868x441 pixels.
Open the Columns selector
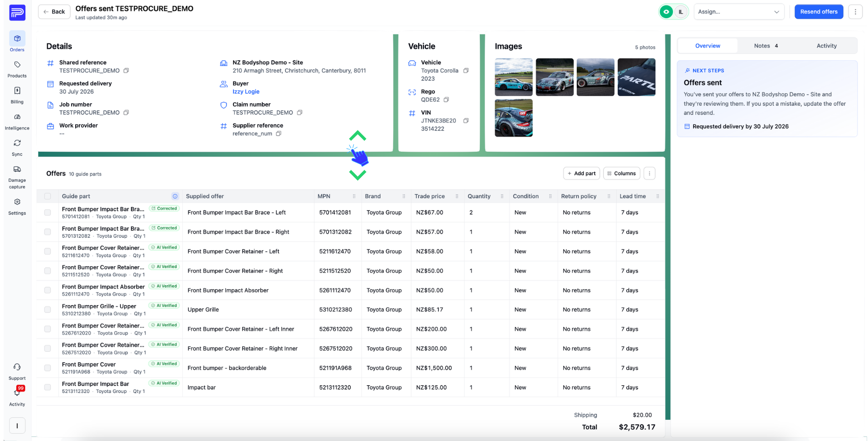(622, 173)
